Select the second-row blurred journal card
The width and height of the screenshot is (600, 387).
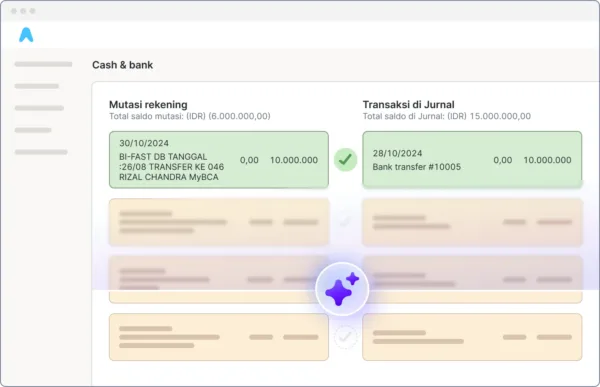pyautogui.click(x=472, y=222)
